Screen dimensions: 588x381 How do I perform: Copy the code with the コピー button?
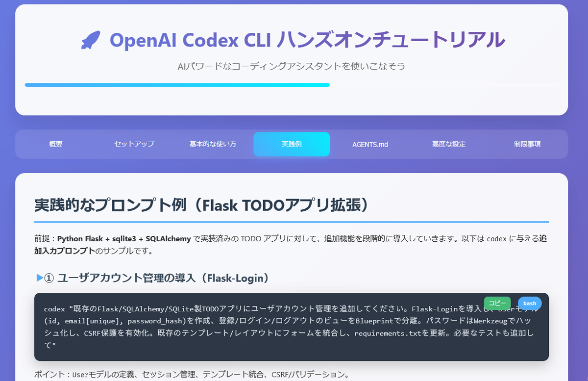coord(497,303)
